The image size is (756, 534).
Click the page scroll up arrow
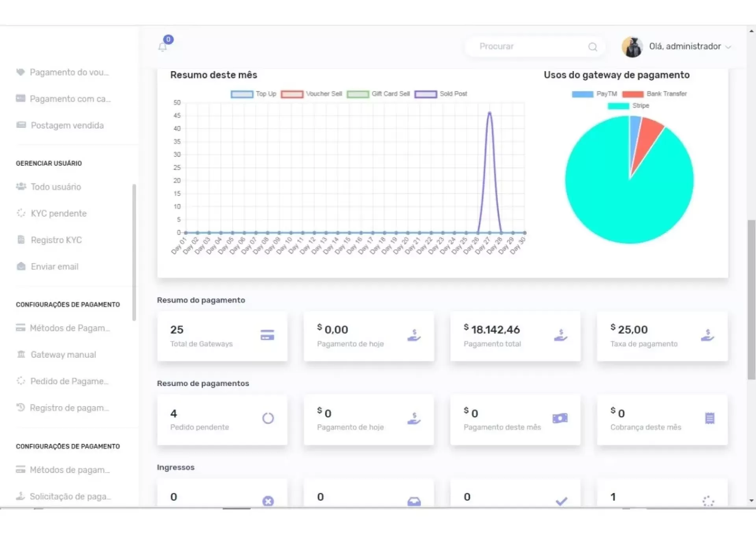tap(751, 31)
